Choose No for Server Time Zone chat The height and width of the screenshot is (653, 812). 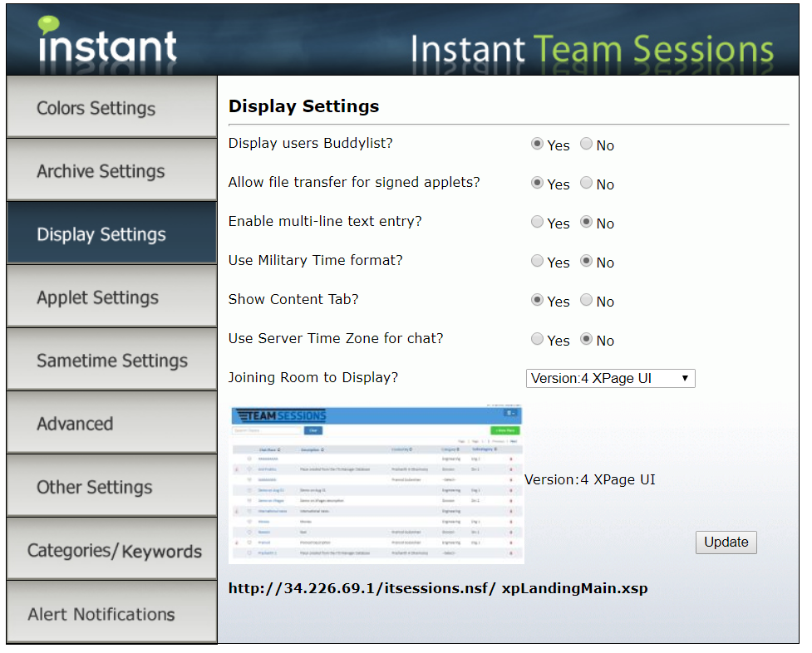586,339
